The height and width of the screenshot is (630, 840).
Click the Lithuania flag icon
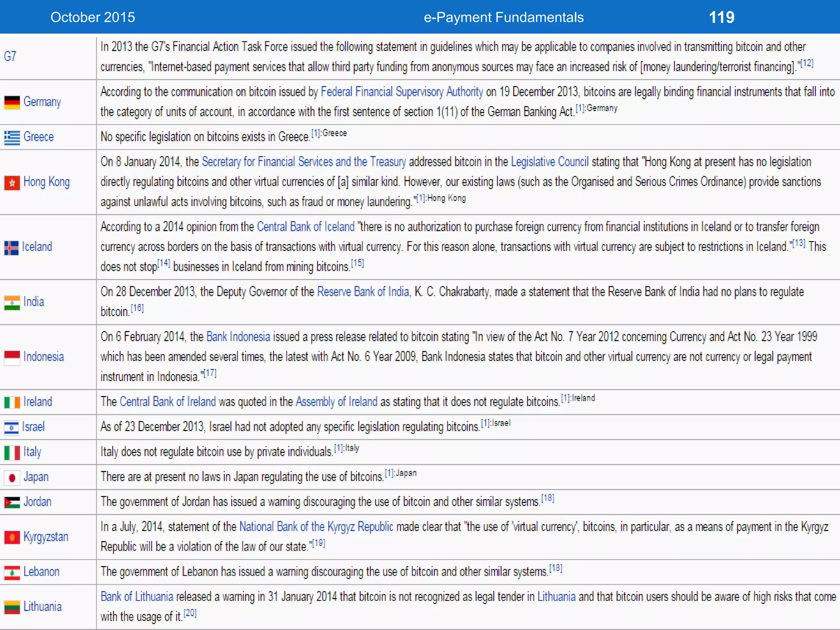[x=12, y=607]
